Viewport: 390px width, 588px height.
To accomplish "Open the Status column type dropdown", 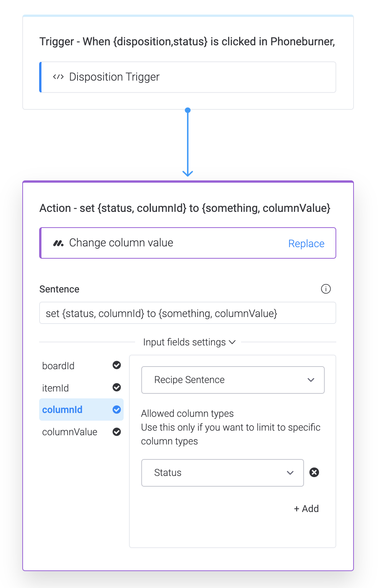I will 223,473.
